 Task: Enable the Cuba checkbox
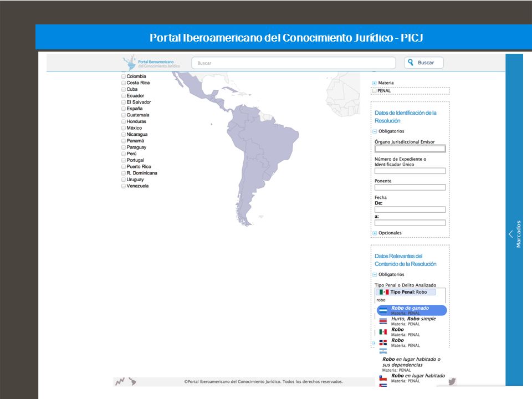click(124, 89)
